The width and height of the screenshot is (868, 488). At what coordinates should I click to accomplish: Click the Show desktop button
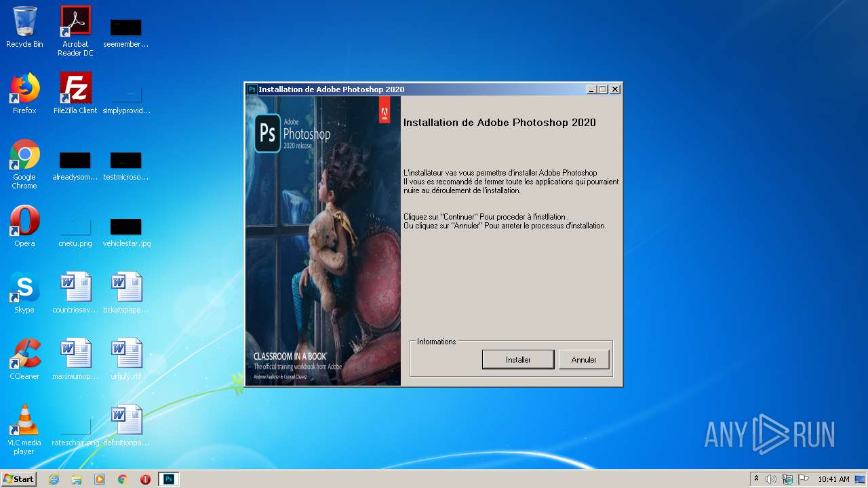click(861, 479)
